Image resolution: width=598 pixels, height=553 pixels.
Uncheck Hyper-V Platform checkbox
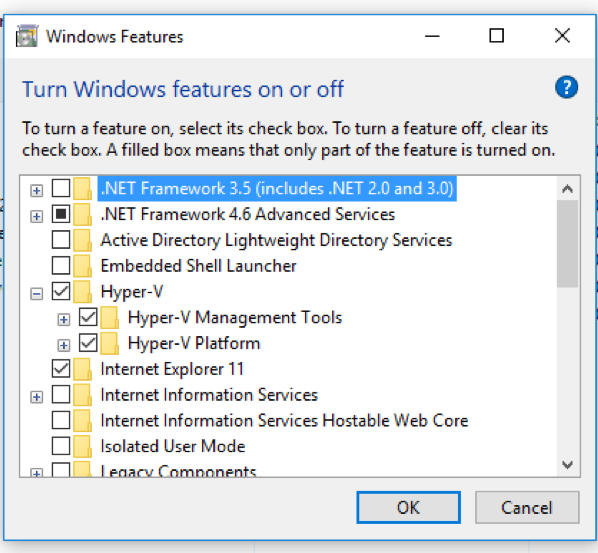point(88,343)
